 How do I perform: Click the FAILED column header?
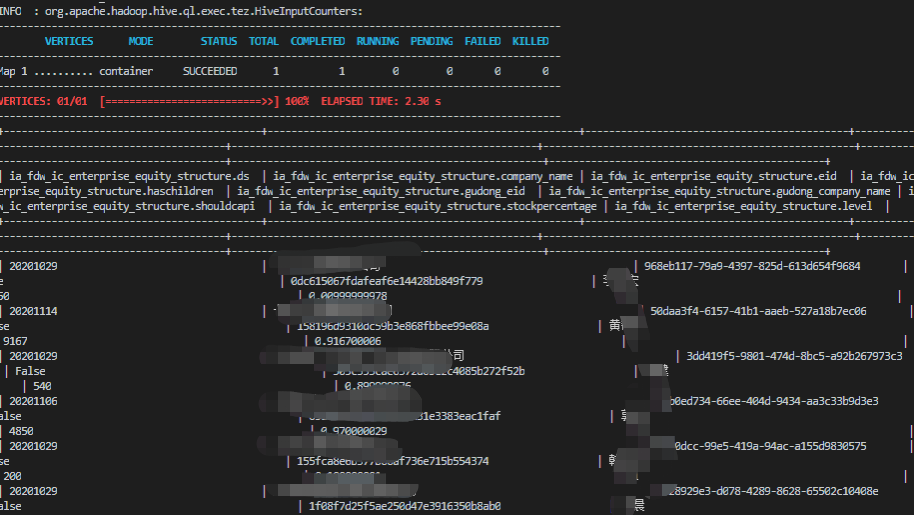click(x=483, y=41)
